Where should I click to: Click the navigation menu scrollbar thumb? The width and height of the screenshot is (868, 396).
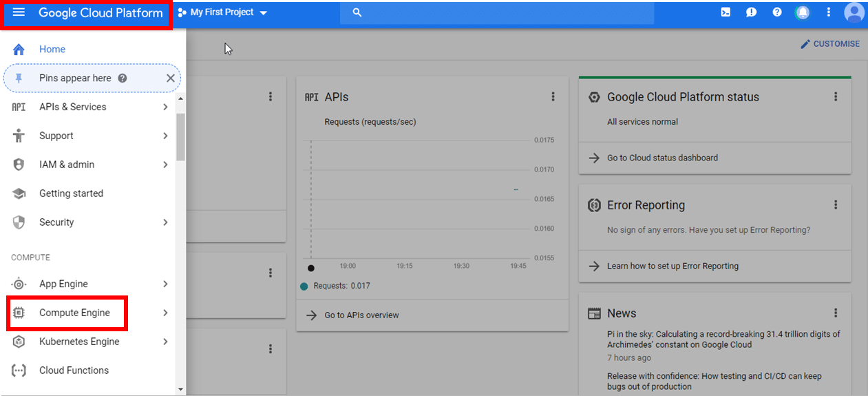point(181,136)
